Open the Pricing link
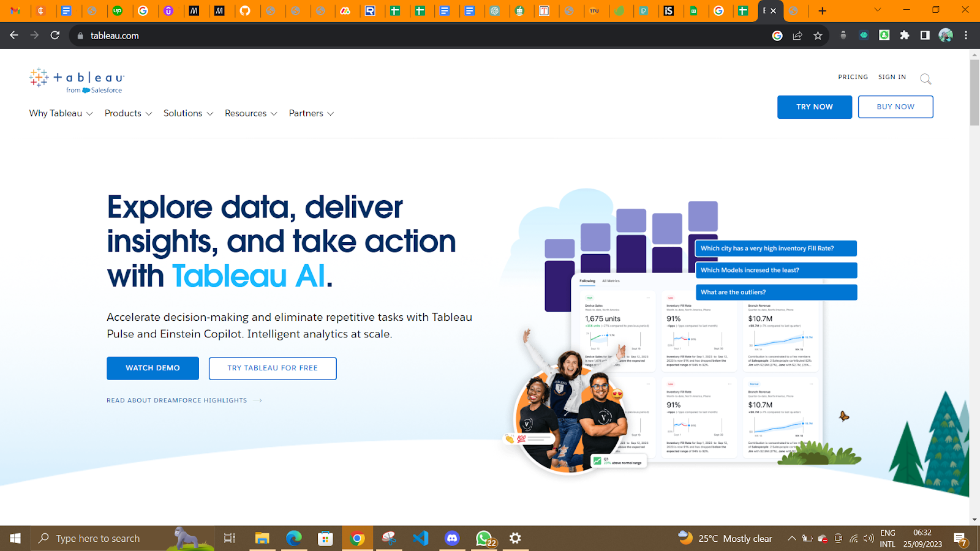980x551 pixels. (853, 77)
